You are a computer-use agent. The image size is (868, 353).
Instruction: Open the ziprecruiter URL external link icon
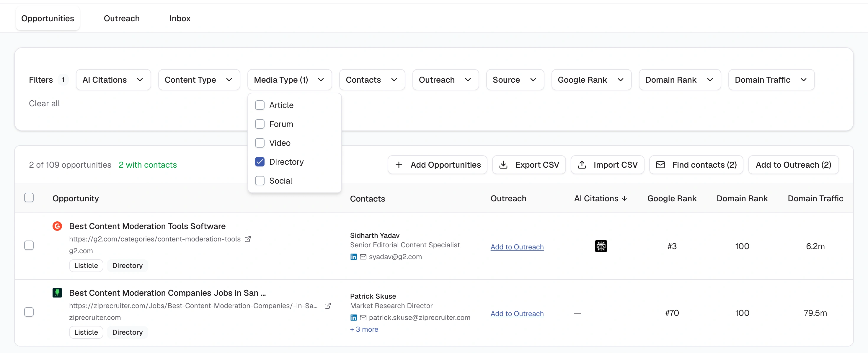tap(327, 305)
